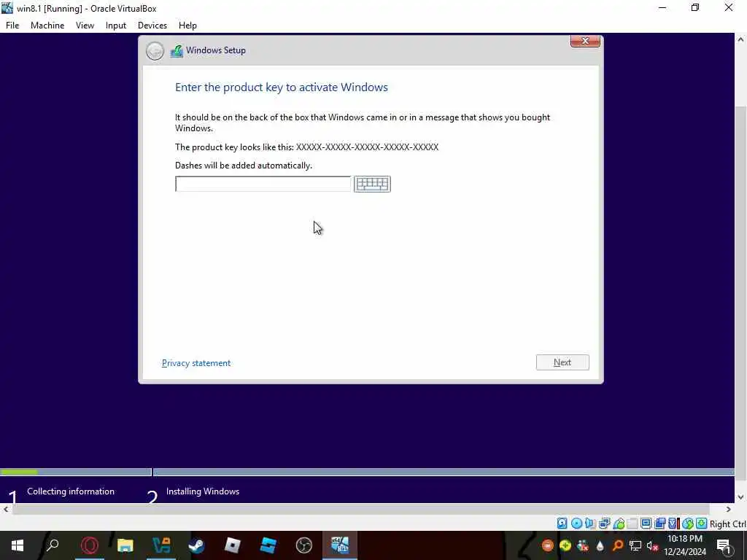Switch to the VirtualBox VM taskbar button
Viewport: 747px width, 560px height.
340,545
